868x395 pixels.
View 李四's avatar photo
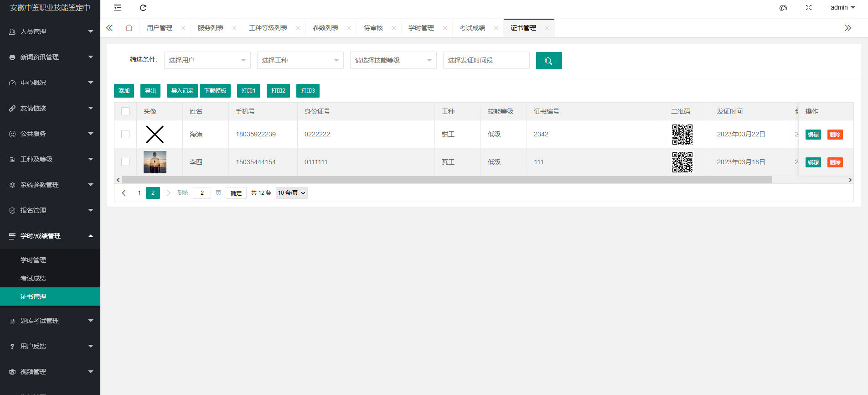click(155, 162)
